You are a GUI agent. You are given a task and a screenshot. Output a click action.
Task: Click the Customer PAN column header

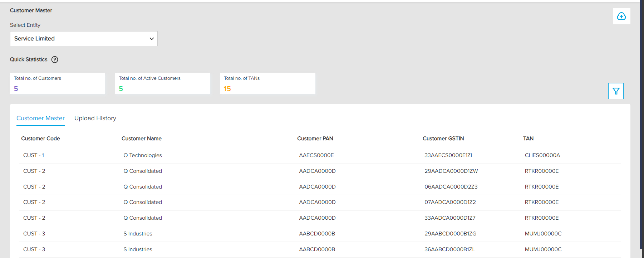click(x=315, y=138)
